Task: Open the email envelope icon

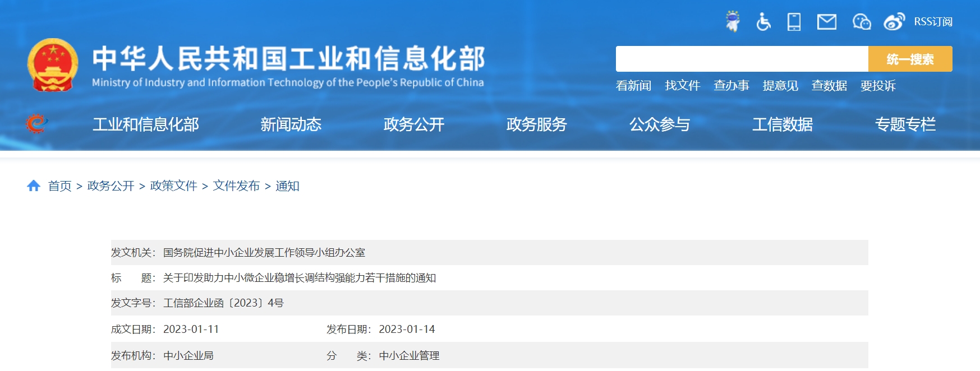Action: [827, 22]
